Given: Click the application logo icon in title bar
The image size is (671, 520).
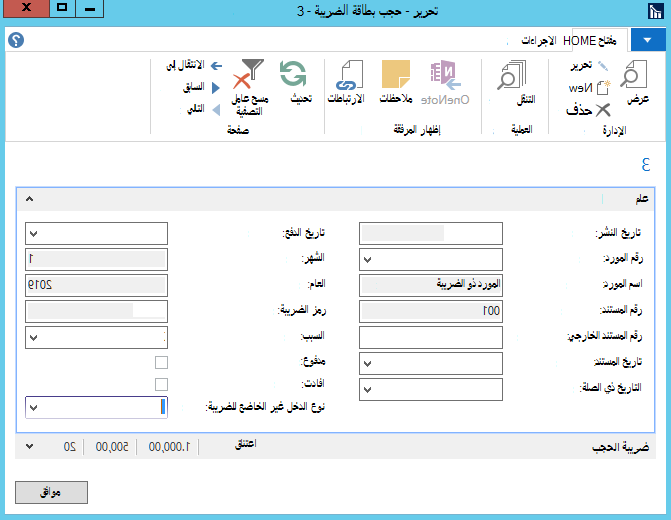Looking at the screenshot, I should click(x=655, y=10).
